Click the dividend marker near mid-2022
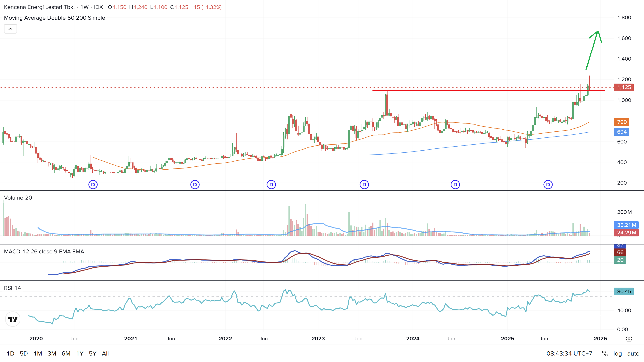Screen dimensions: 644x362 point(271,185)
